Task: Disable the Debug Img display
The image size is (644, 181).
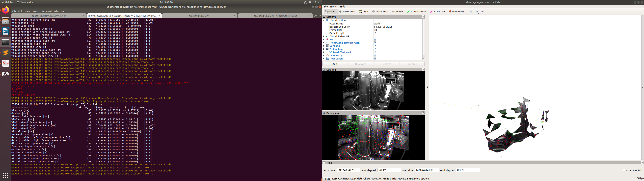Action: pos(375,49)
